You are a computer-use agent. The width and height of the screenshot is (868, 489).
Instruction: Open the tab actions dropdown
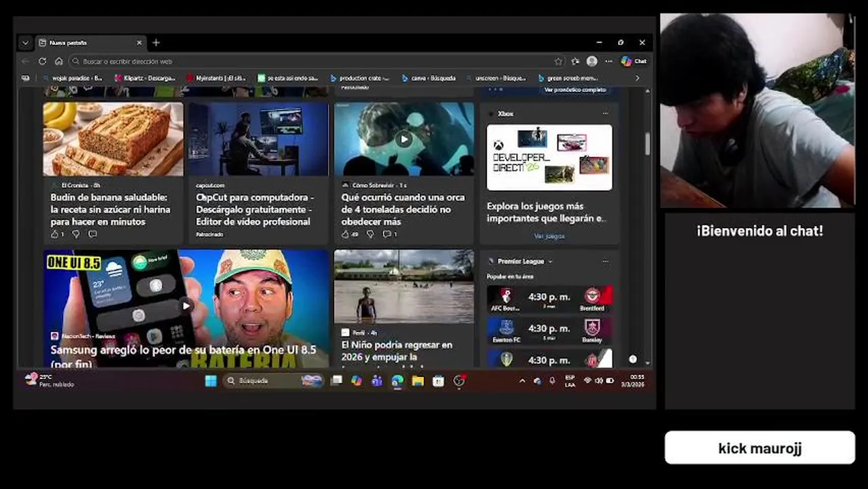(25, 42)
